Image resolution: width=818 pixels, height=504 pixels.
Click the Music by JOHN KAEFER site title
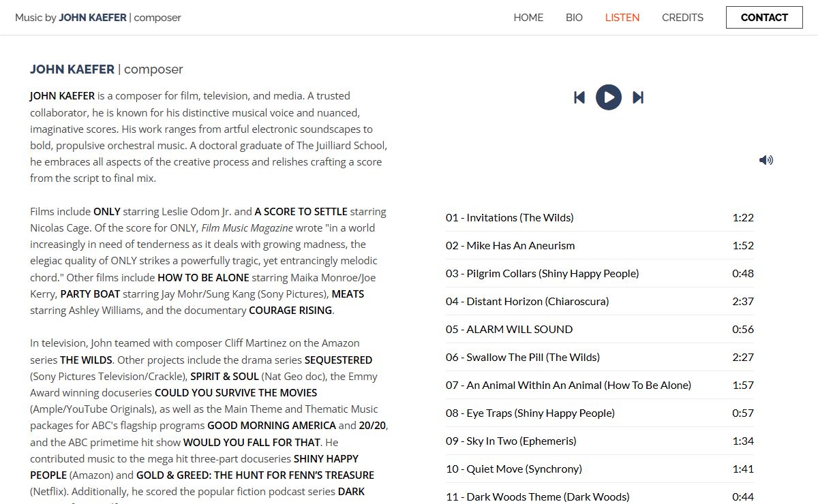pyautogui.click(x=98, y=18)
